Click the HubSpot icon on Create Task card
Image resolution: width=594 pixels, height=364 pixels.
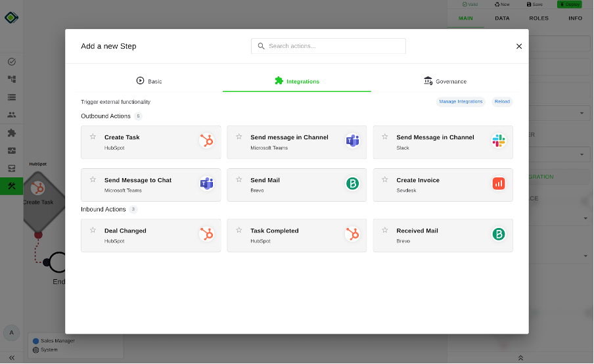point(207,141)
